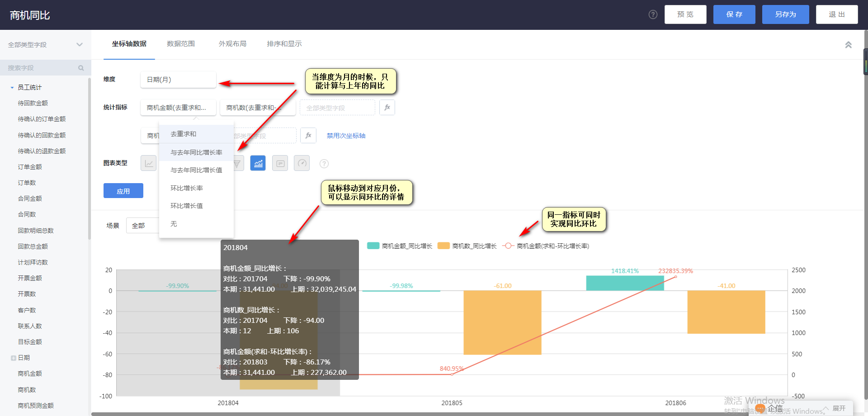868x416 pixels.
Task: Click the 201805 orange 商机数 bar
Action: [x=502, y=322]
